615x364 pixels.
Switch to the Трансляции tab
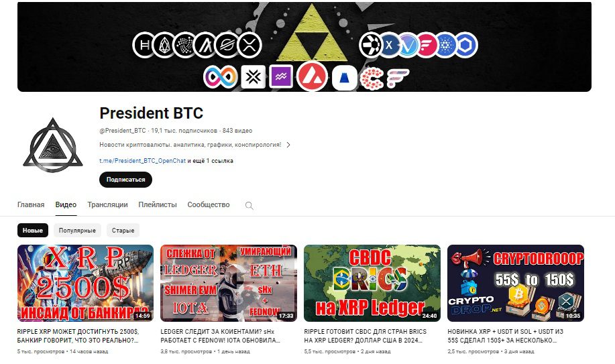(x=107, y=204)
